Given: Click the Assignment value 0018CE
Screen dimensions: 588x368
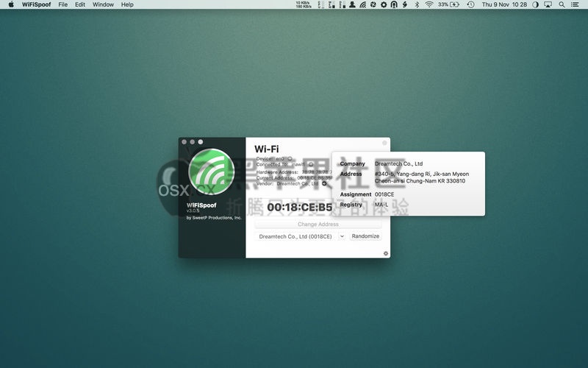Looking at the screenshot, I should point(384,194).
